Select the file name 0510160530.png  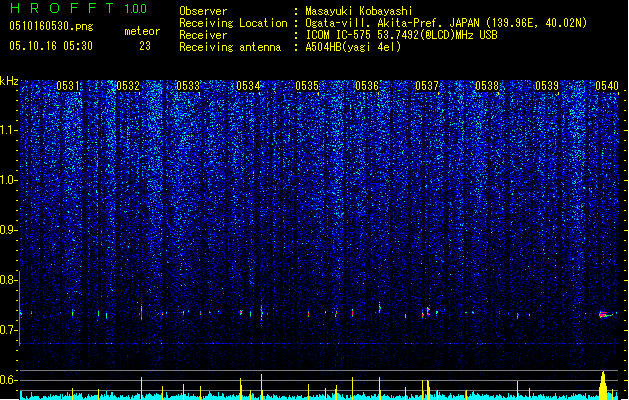(x=51, y=26)
